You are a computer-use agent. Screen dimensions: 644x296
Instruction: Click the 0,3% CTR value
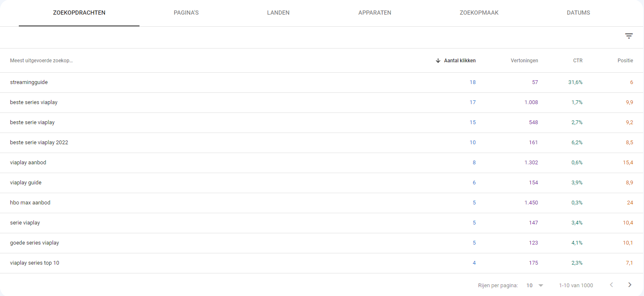click(x=577, y=203)
